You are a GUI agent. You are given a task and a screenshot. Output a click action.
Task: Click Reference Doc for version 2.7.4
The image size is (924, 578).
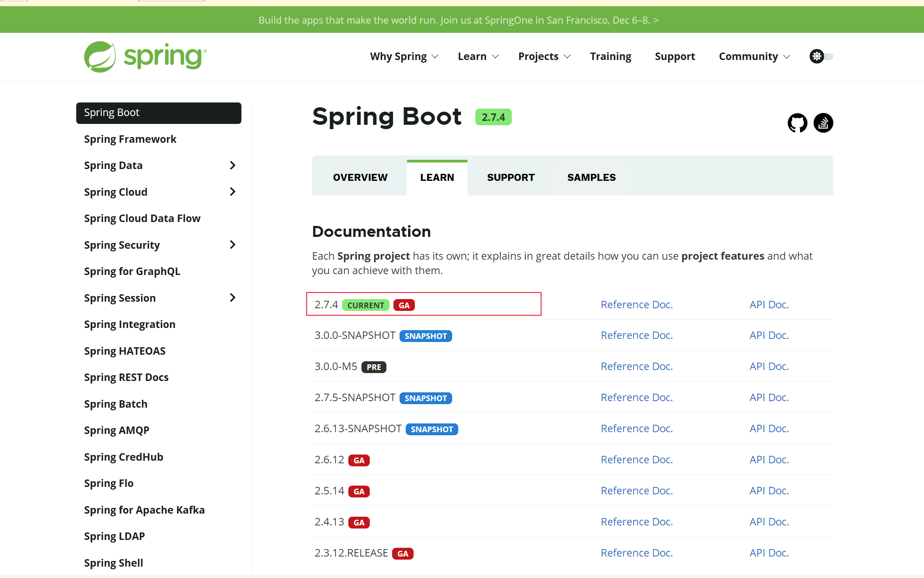point(636,303)
